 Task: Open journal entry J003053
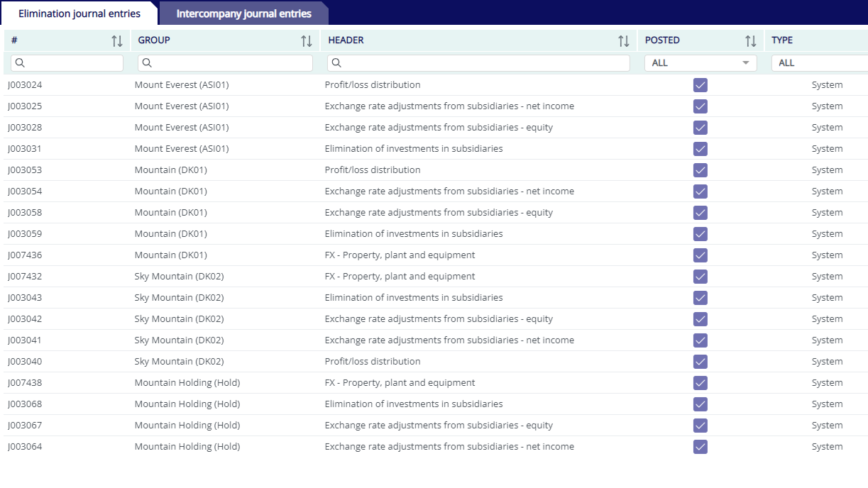[25, 170]
